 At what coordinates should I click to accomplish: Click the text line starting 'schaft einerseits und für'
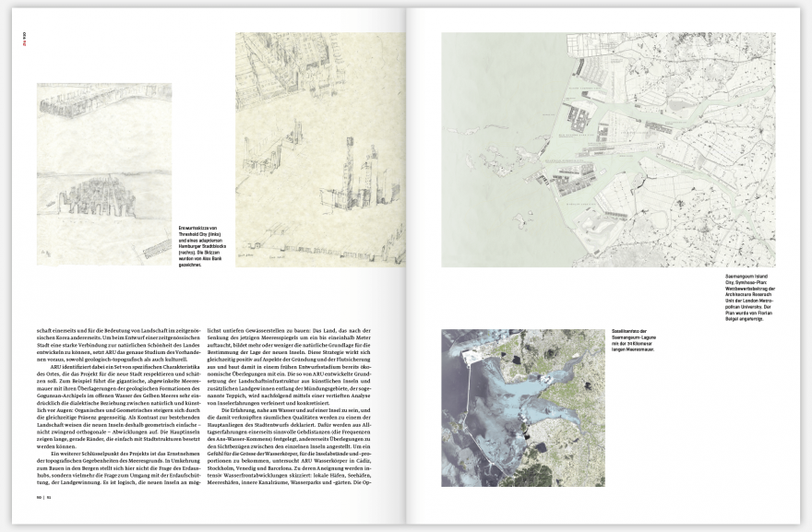pyautogui.click(x=118, y=330)
